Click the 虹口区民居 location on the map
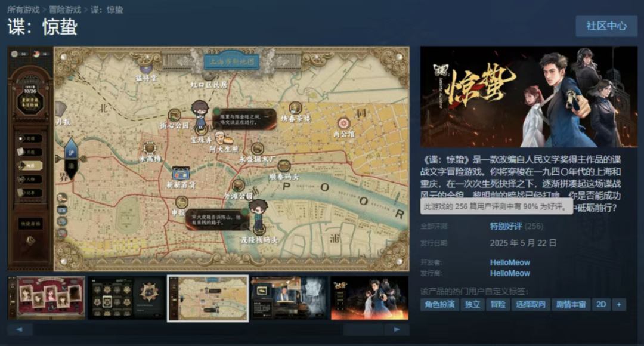Image resolution: width=644 pixels, height=346 pixels. coord(209,85)
